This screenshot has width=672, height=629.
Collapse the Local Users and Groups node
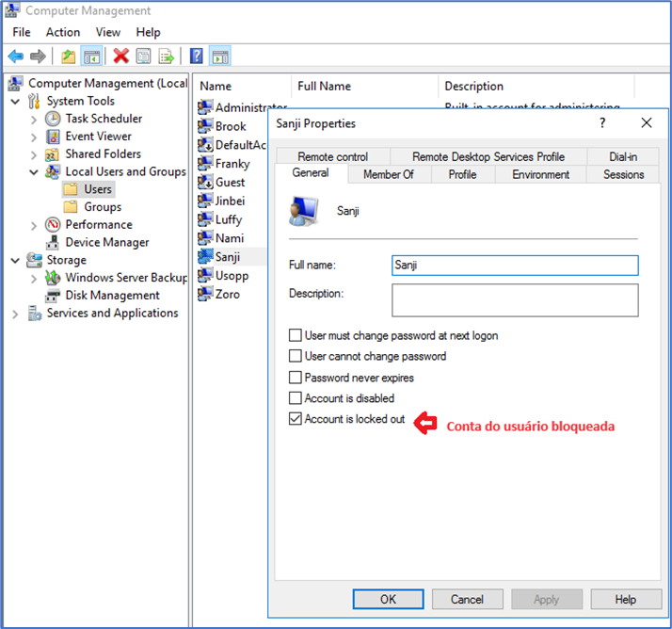pos(34,172)
